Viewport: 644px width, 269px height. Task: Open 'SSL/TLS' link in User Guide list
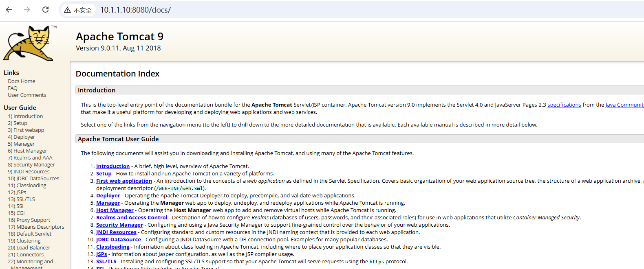click(x=106, y=262)
